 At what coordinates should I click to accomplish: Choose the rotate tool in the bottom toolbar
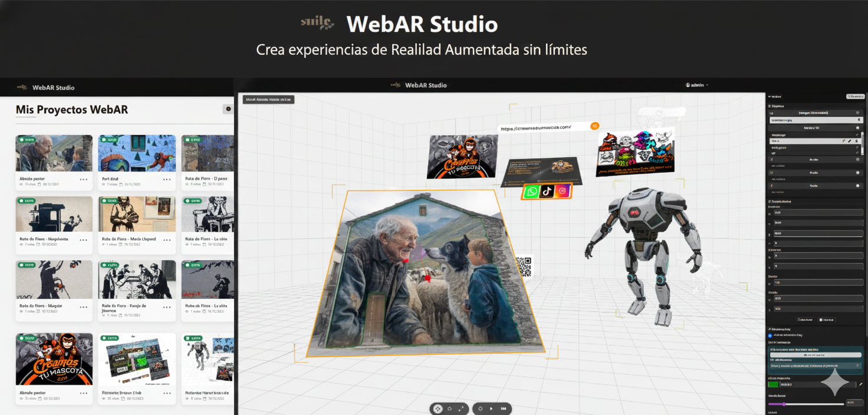(449, 409)
